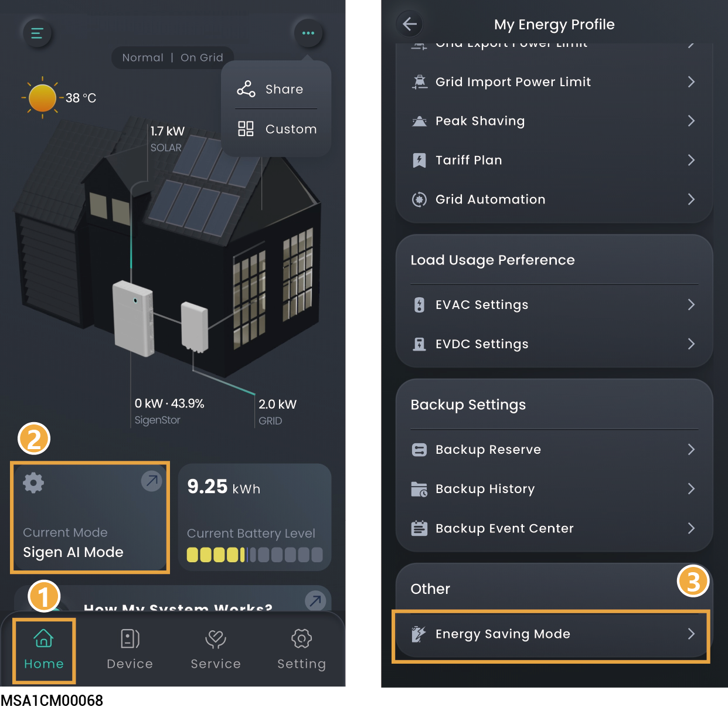The width and height of the screenshot is (728, 710).
Task: Tap the three-dot more options icon
Action: pyautogui.click(x=308, y=33)
